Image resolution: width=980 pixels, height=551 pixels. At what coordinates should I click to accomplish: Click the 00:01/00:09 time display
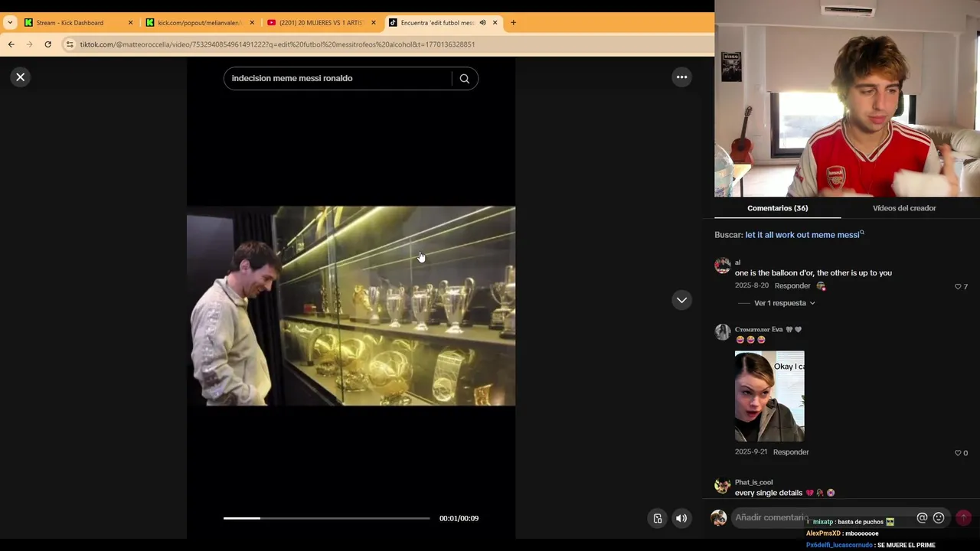tap(459, 519)
